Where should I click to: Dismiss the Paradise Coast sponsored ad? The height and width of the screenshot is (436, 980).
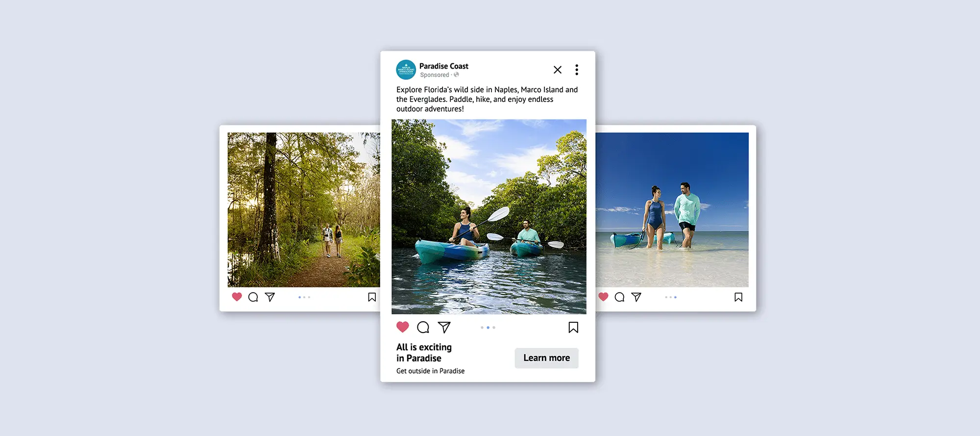[558, 70]
